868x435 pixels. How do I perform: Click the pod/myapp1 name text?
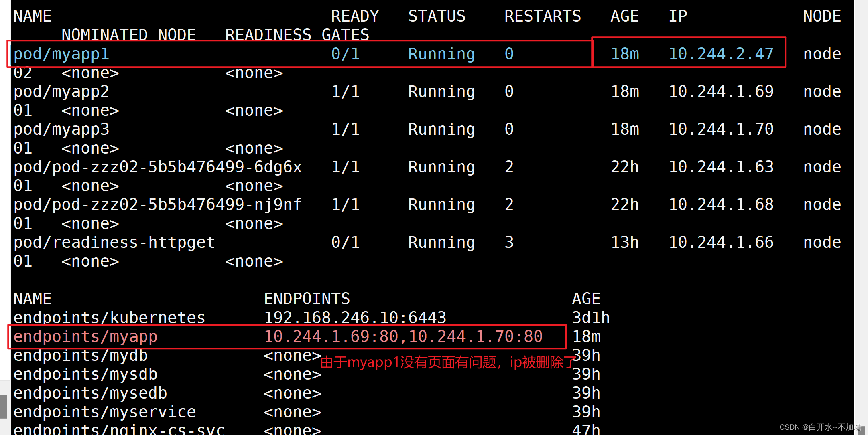61,54
